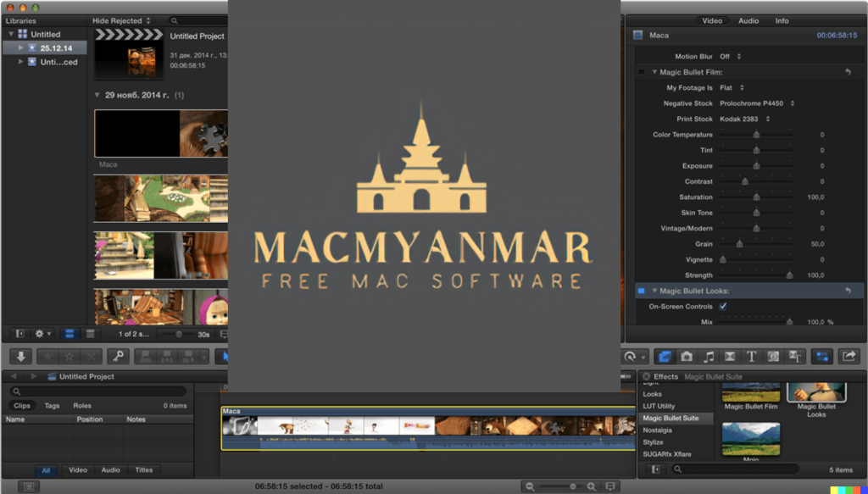Collapse the Magic Bullet Looks section
This screenshot has height=494, width=868.
654,291
